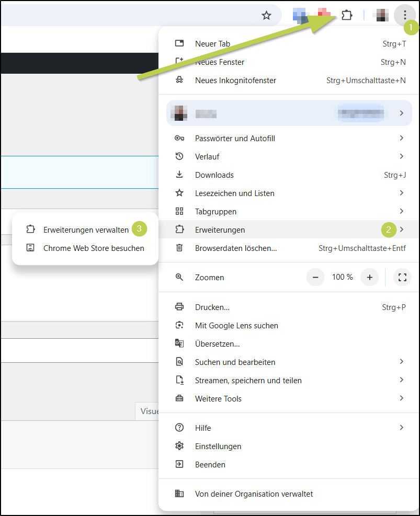Click the three-dot Chrome menu button
The width and height of the screenshot is (420, 516).
point(404,15)
